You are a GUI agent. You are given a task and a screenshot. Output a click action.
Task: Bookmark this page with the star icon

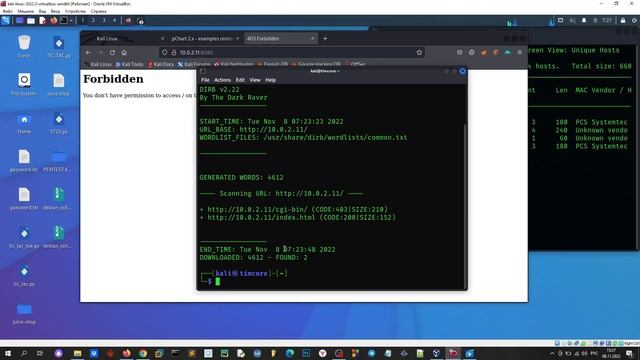[419, 53]
